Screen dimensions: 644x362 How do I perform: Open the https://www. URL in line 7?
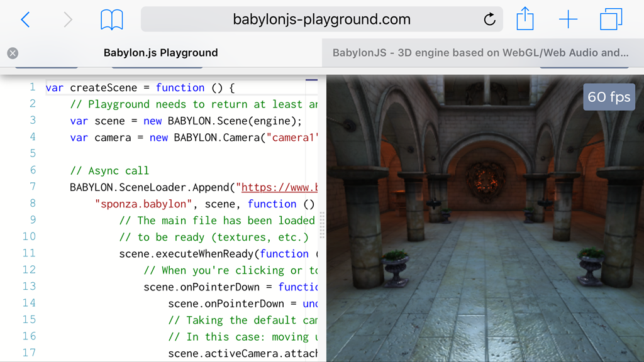coord(279,187)
